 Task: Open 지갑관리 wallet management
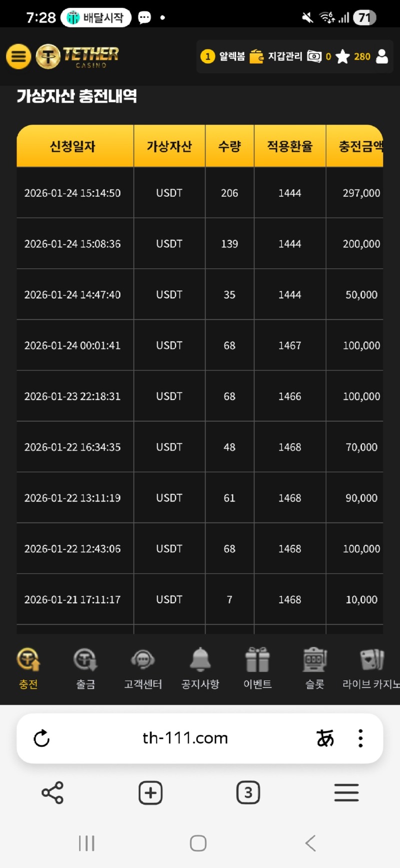point(276,57)
